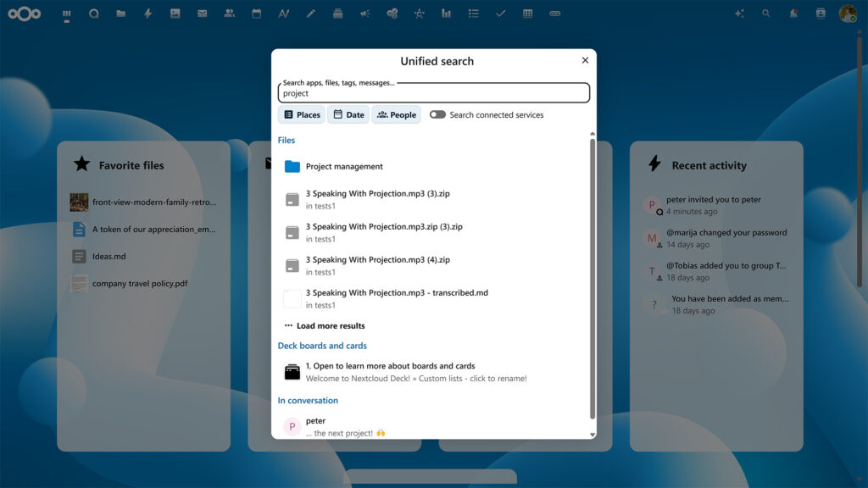Open the Deck card search result
The image size is (868, 488).
click(x=390, y=372)
